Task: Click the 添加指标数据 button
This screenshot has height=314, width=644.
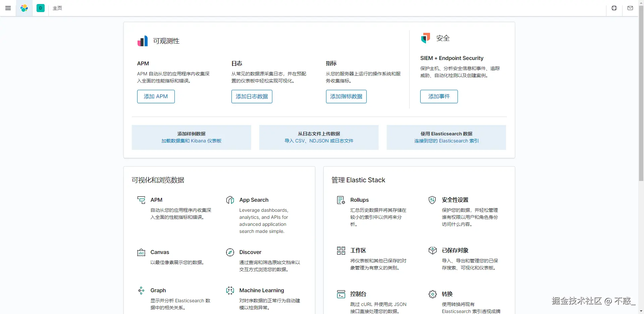Action: pyautogui.click(x=346, y=97)
